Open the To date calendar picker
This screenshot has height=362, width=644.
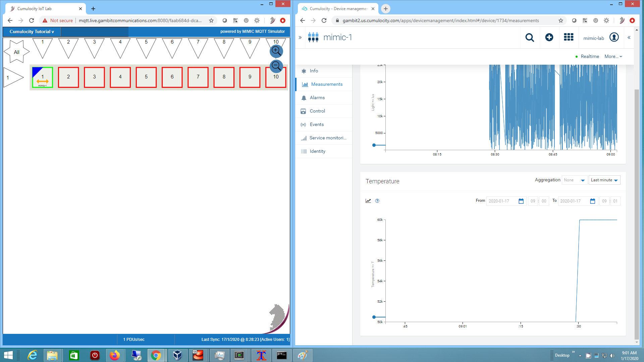pyautogui.click(x=593, y=201)
